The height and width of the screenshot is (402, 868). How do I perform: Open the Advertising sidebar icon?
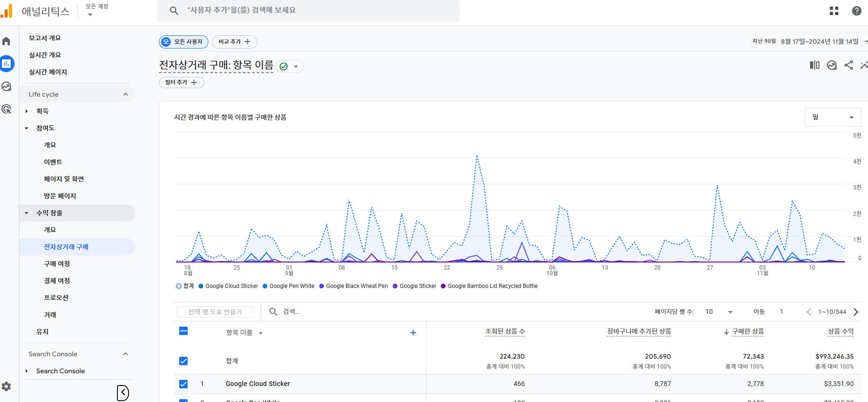click(x=7, y=109)
